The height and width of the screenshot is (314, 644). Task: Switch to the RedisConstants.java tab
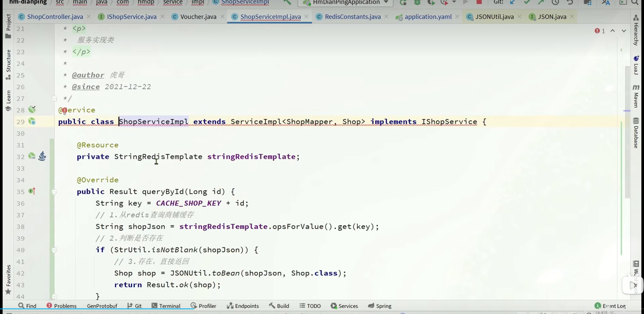[352, 17]
